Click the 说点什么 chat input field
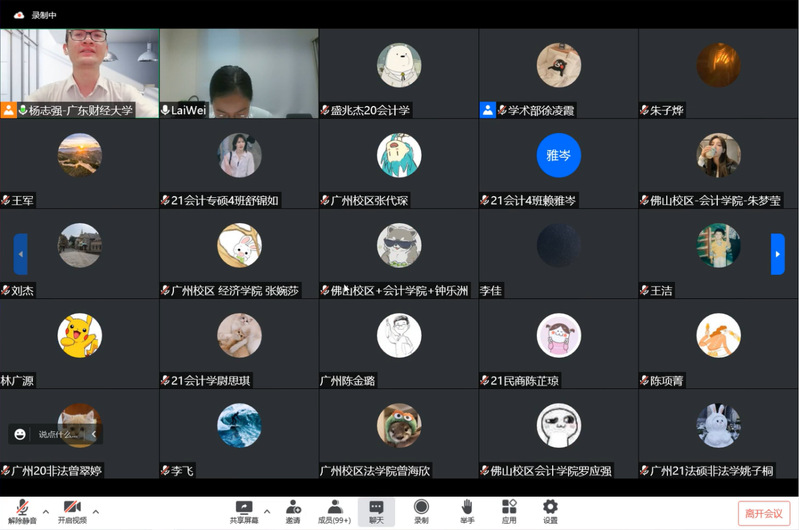Screen dimensions: 799x530 58,434
